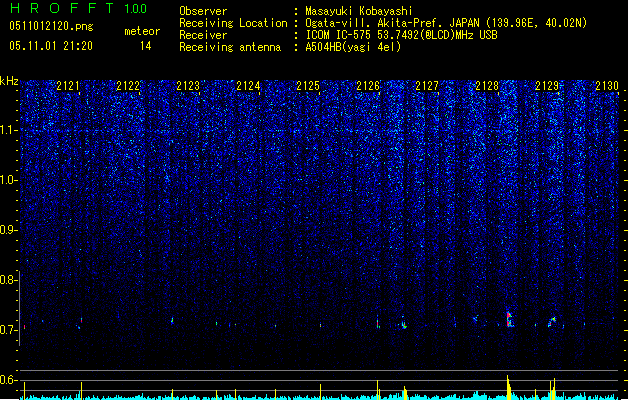
Task: Click the date stamp 05.11.01 21:20
Action: click(x=51, y=46)
